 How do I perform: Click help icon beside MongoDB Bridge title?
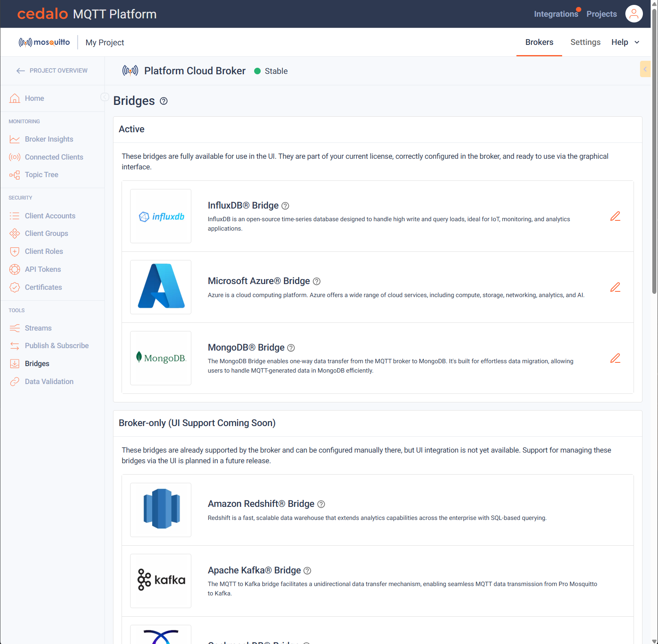pyautogui.click(x=291, y=348)
